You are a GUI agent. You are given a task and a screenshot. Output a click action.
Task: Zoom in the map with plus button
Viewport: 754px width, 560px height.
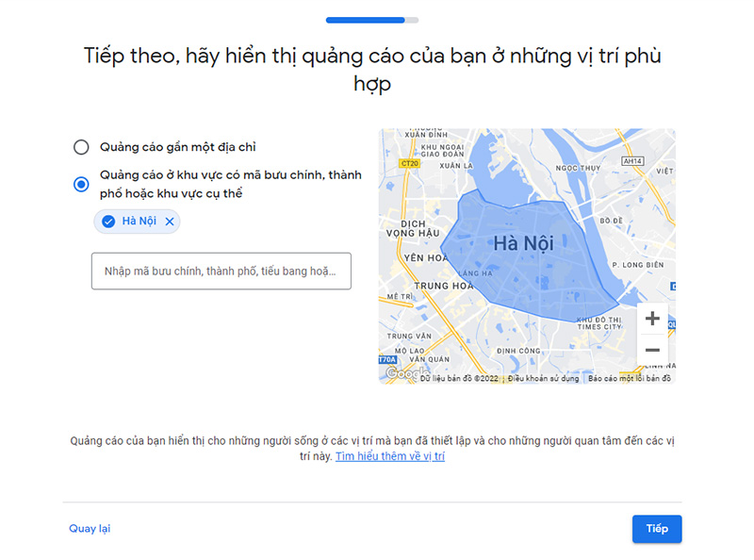(652, 319)
